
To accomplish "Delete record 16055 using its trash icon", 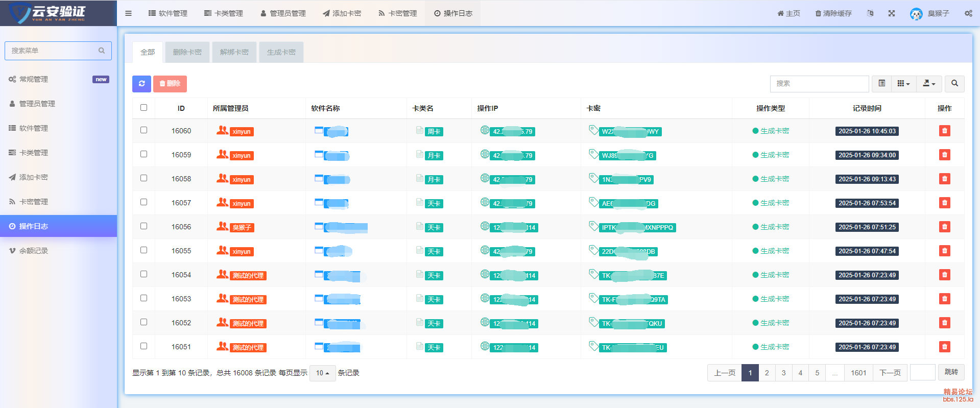I will tap(944, 251).
